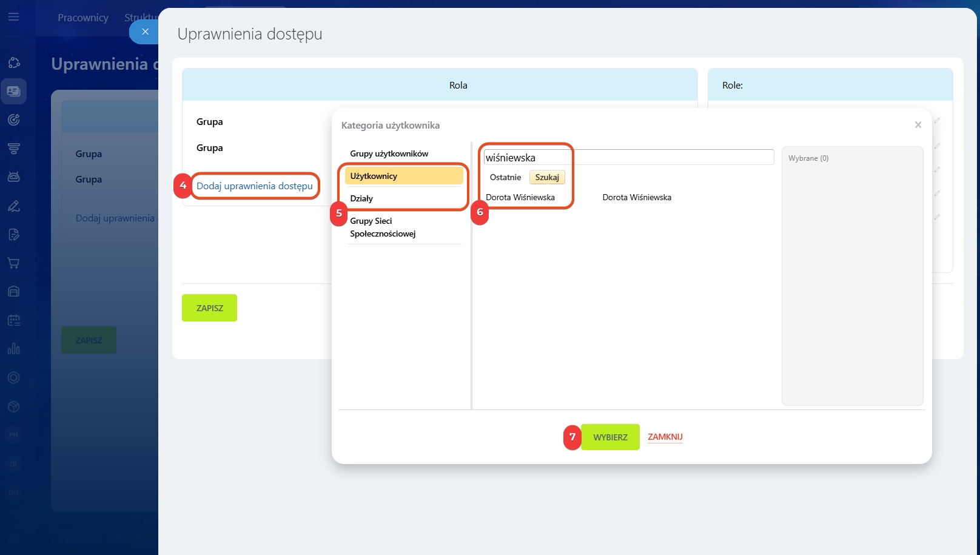Click the funnel sidebar icon
980x555 pixels.
13,148
